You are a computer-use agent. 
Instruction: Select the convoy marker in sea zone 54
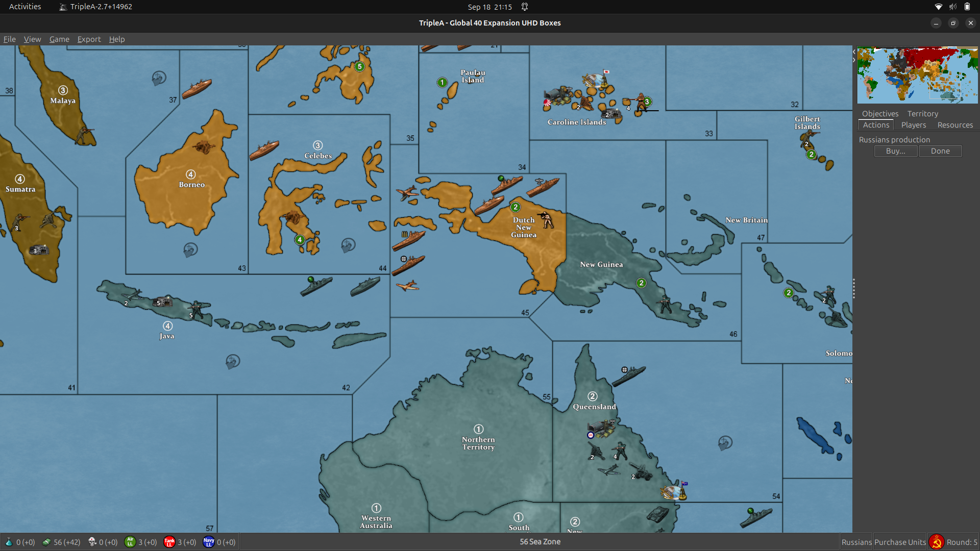(x=725, y=442)
